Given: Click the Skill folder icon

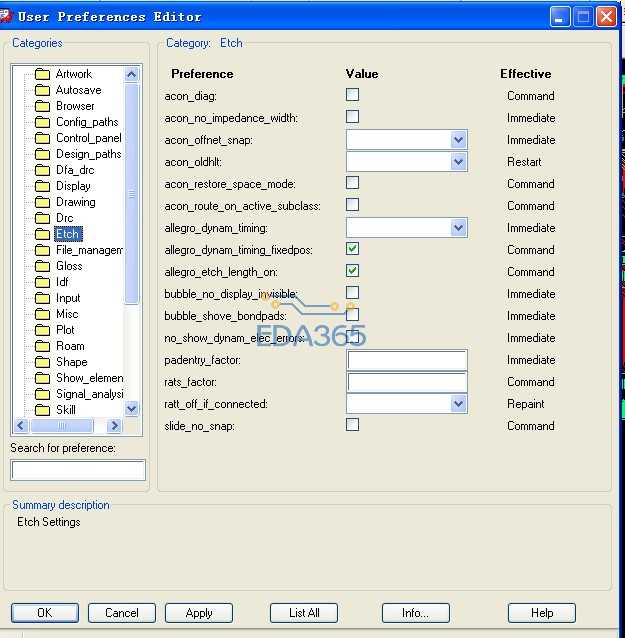Looking at the screenshot, I should coord(42,410).
